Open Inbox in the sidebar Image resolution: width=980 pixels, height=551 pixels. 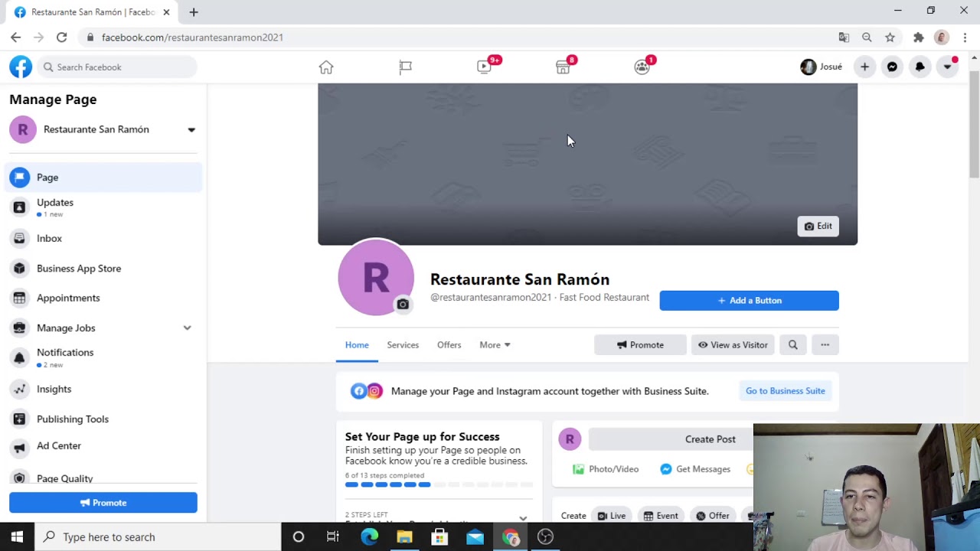(x=103, y=239)
